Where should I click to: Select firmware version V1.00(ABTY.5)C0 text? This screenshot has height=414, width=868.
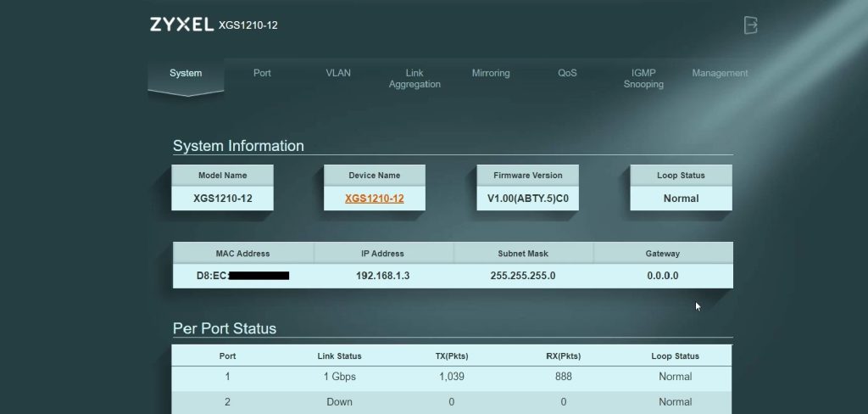(x=527, y=199)
